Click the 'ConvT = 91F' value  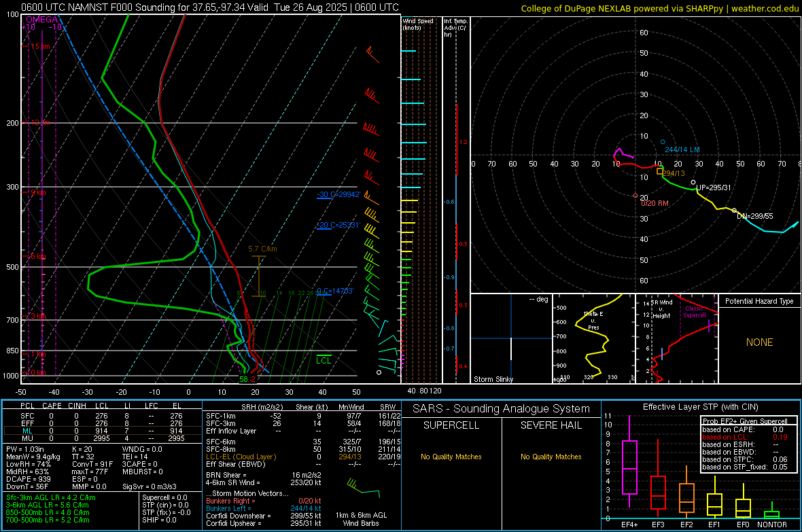pos(92,465)
